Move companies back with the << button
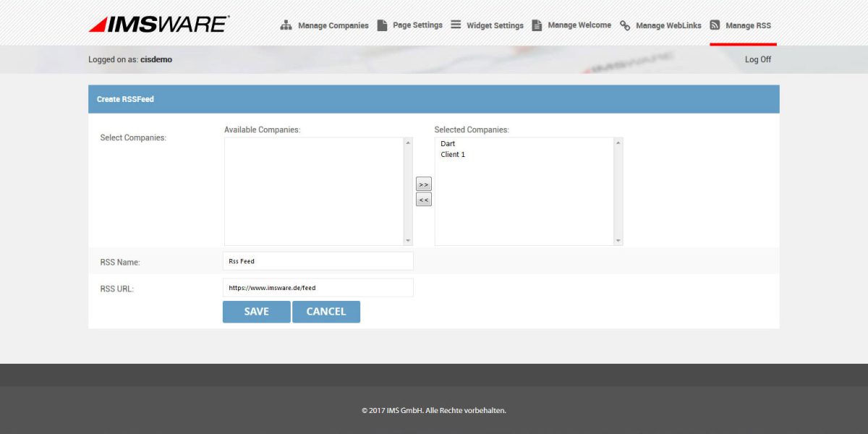 pos(423,199)
